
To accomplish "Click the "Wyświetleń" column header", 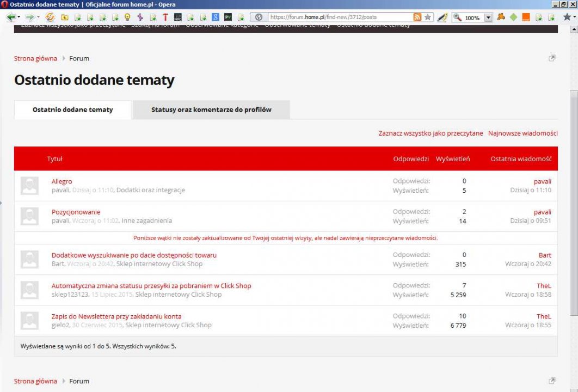I will tap(453, 159).
